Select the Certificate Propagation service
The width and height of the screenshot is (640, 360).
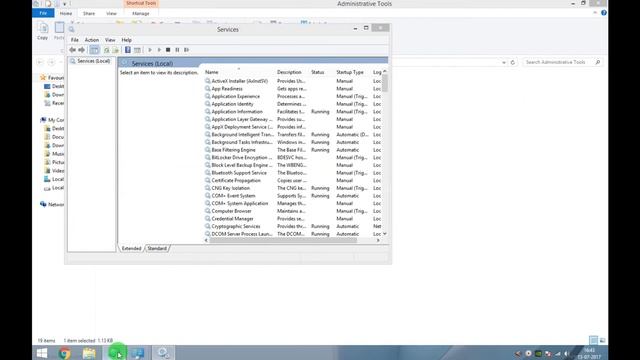(x=293, y=180)
